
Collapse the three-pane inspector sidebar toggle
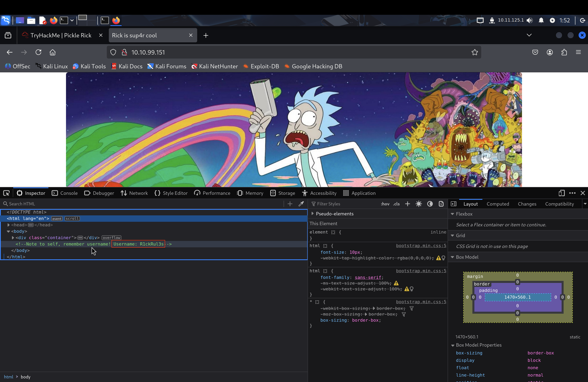454,204
